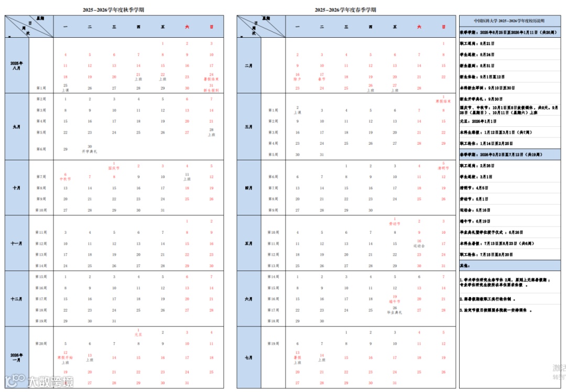
Task: Click August 24 '暑假结束' cell
Action: pos(211,77)
